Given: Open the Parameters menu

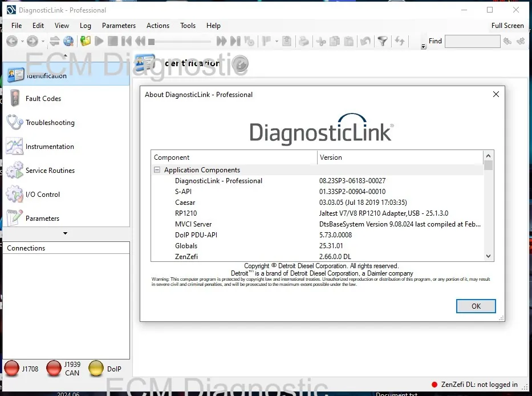Looking at the screenshot, I should point(119,26).
